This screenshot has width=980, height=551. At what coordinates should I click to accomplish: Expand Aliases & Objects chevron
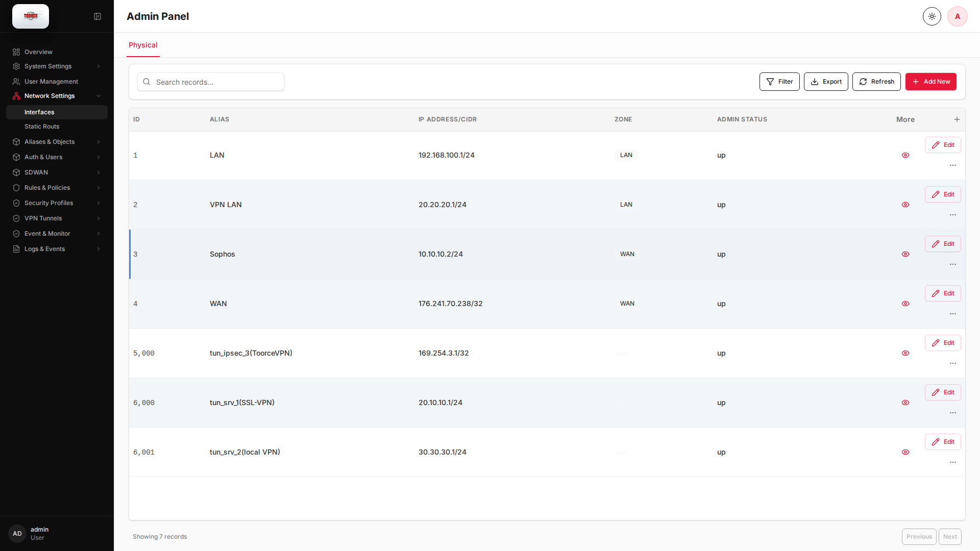99,142
